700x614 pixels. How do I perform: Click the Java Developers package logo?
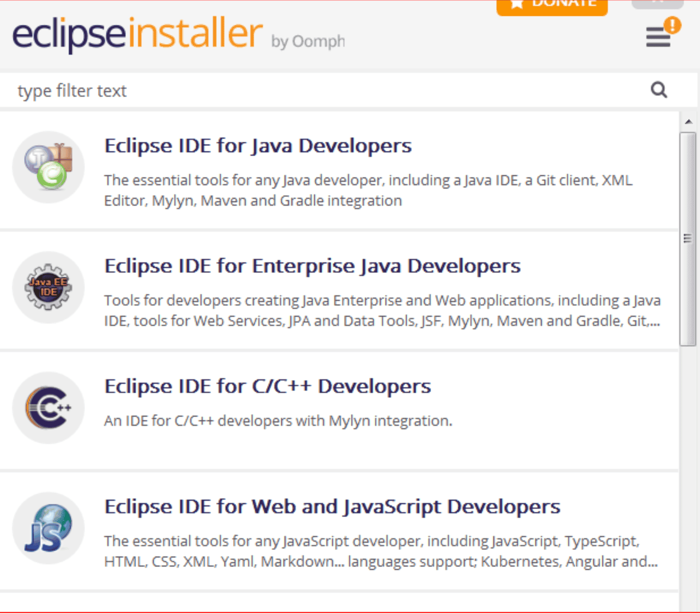click(x=48, y=167)
